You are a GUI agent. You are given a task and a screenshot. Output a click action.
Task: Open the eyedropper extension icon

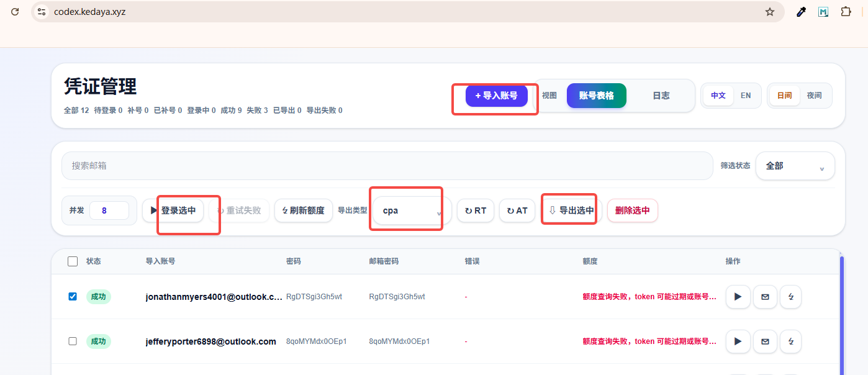coord(801,12)
